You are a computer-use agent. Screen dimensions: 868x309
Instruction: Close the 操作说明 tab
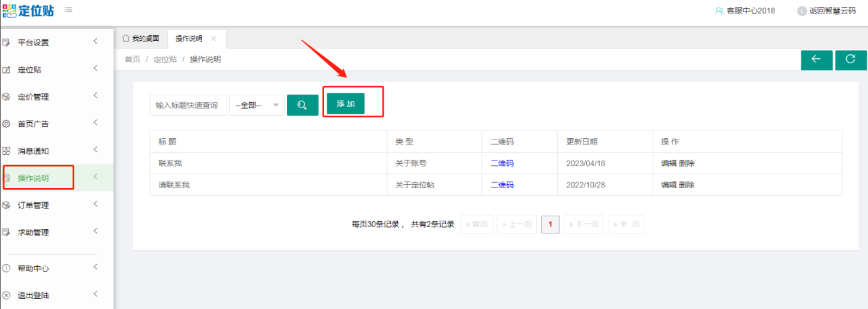point(214,38)
